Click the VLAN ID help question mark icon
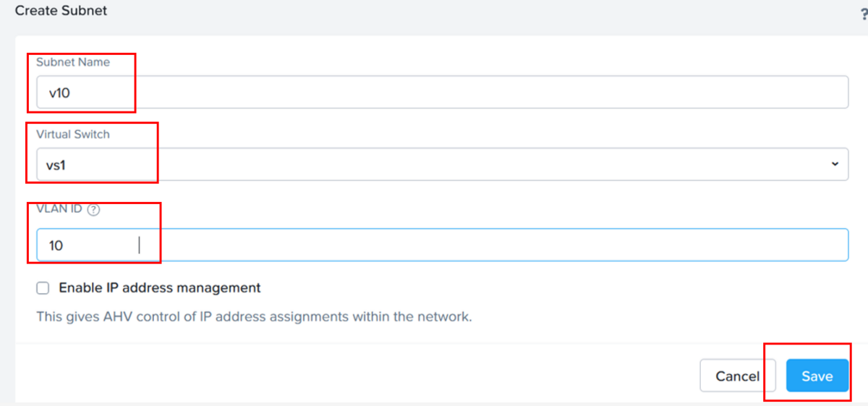Screen dimensions: 868x406 (x=93, y=210)
